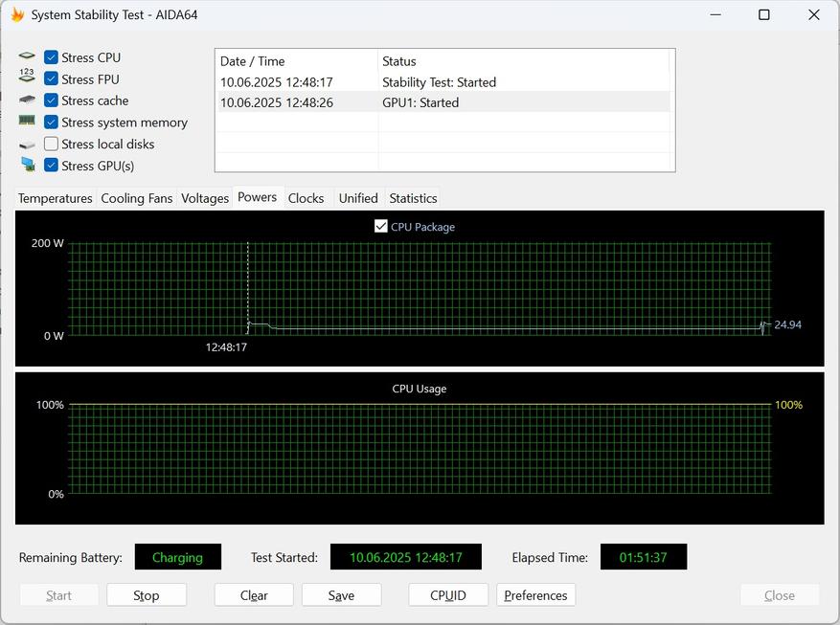Select the Powers tab
Image resolution: width=840 pixels, height=625 pixels.
[257, 197]
